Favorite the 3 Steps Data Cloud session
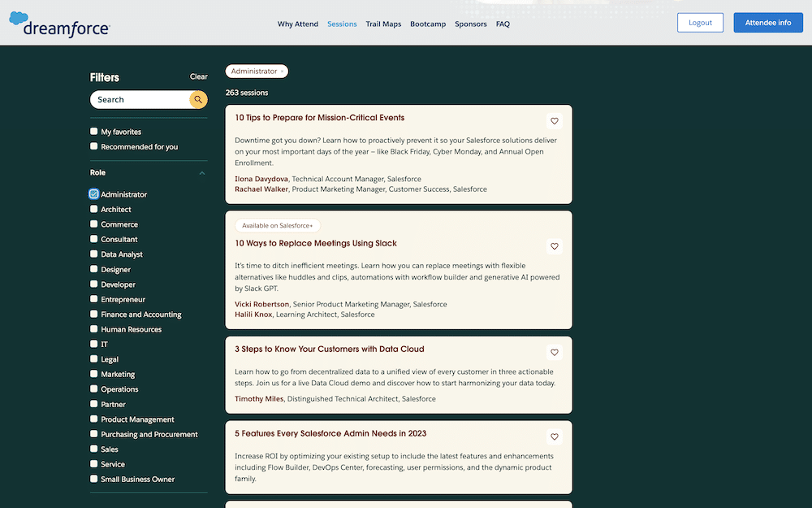Viewport: 812px width, 508px height. point(554,352)
